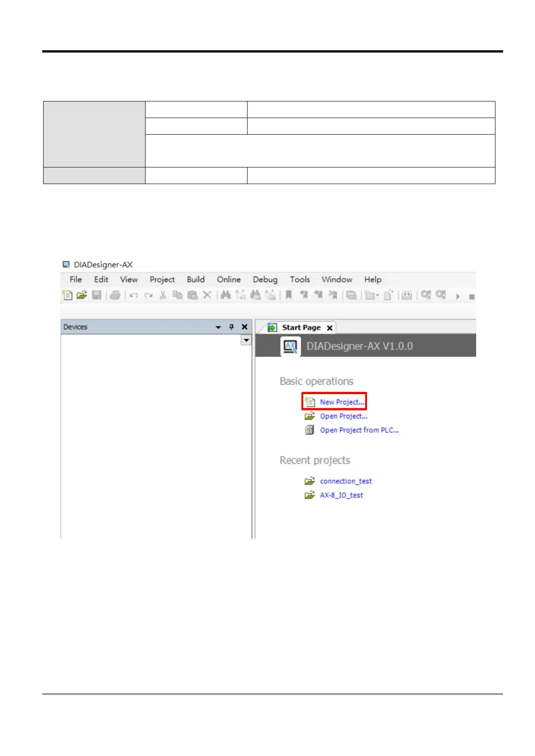Click the Open Project folder toolbar icon
The height and width of the screenshot is (756, 535).
[x=82, y=295]
